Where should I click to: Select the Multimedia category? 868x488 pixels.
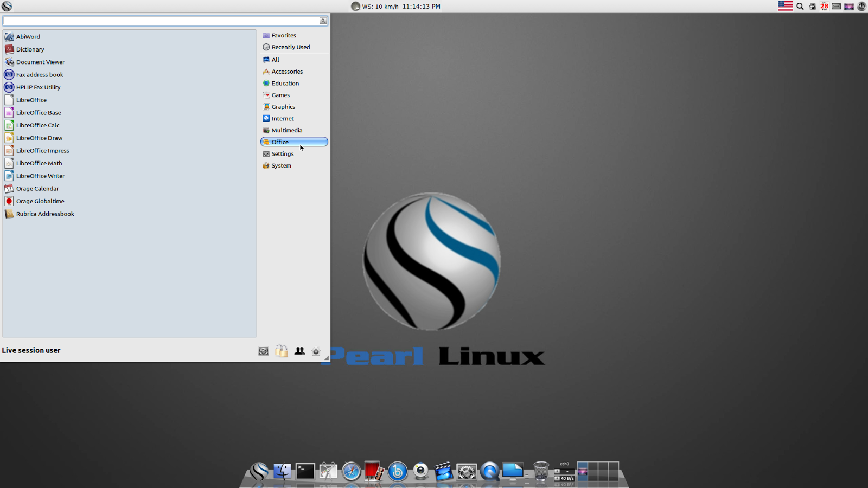pyautogui.click(x=294, y=130)
